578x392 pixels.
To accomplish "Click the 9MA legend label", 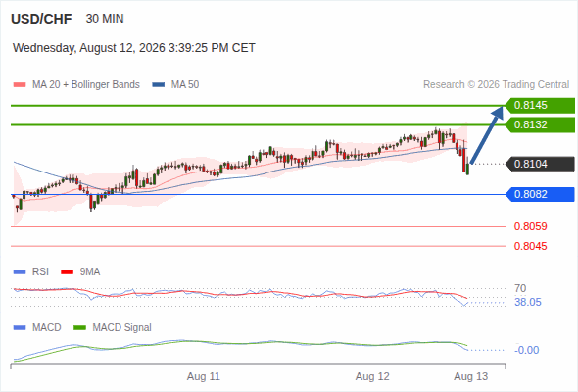I will [90, 272].
